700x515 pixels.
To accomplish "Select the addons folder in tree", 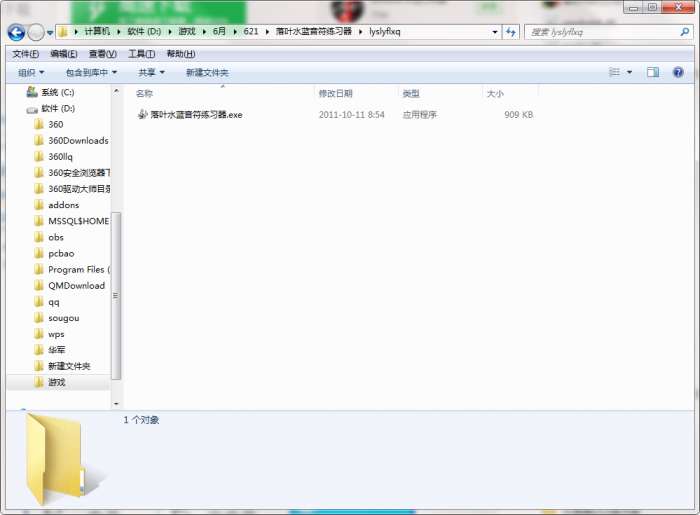I will (x=63, y=205).
